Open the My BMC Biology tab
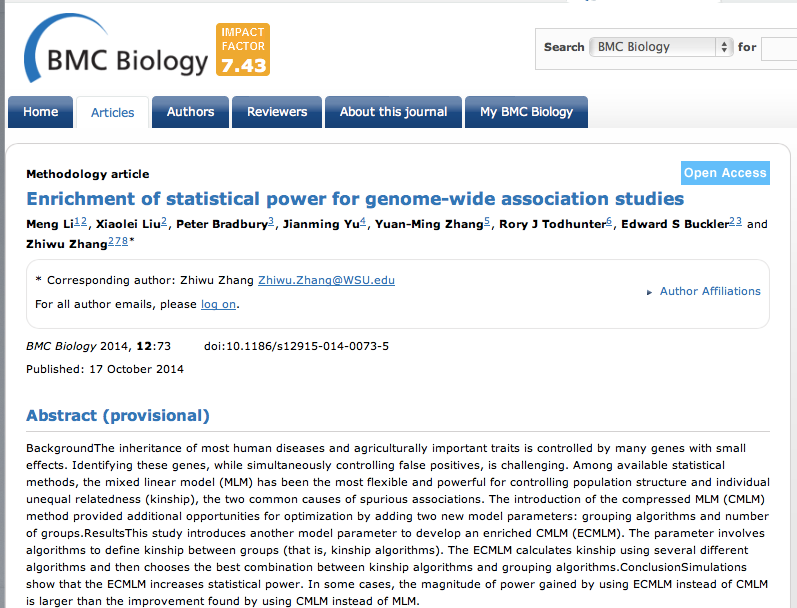 pyautogui.click(x=526, y=112)
